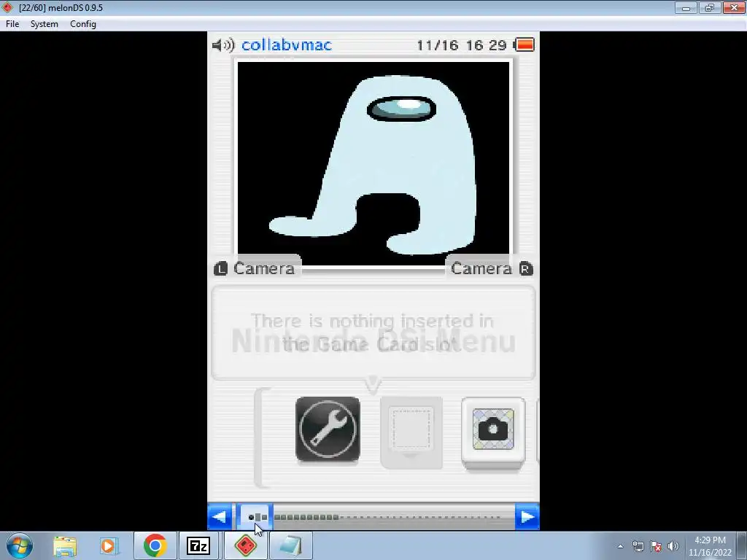The height and width of the screenshot is (560, 747).
Task: Click the network tray icon
Action: tap(638, 546)
